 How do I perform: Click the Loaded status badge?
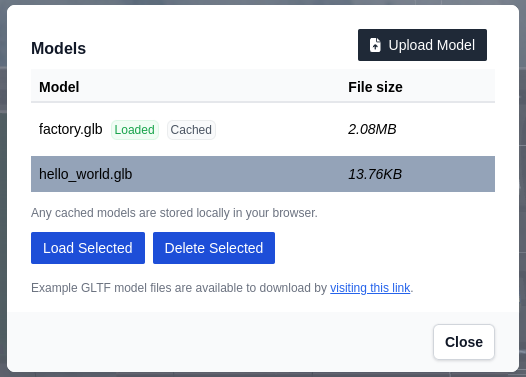(x=135, y=130)
